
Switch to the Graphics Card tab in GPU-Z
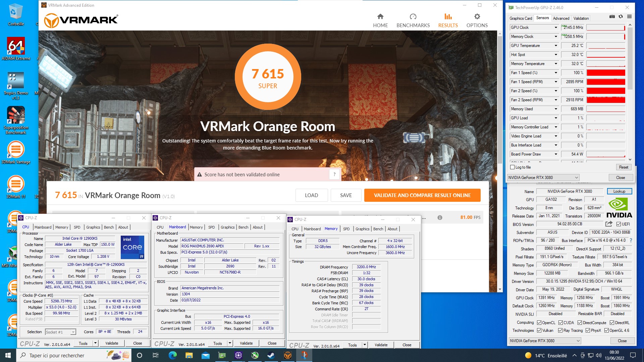[521, 18]
